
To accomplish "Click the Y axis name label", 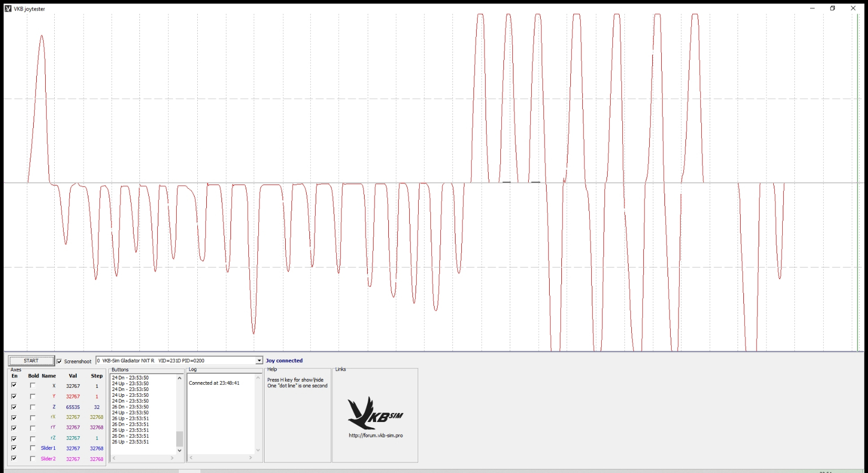I will coord(54,396).
